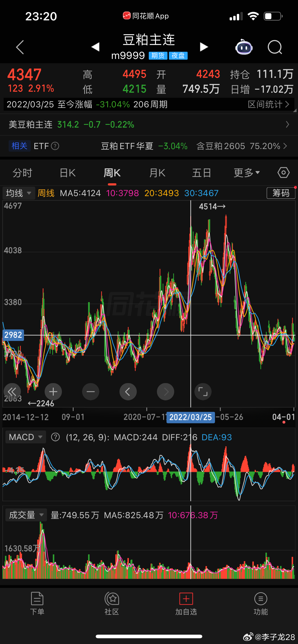Screen dimensions: 298x644
Task: Toggle the 筹码 chip distribution button
Action: click(x=281, y=193)
